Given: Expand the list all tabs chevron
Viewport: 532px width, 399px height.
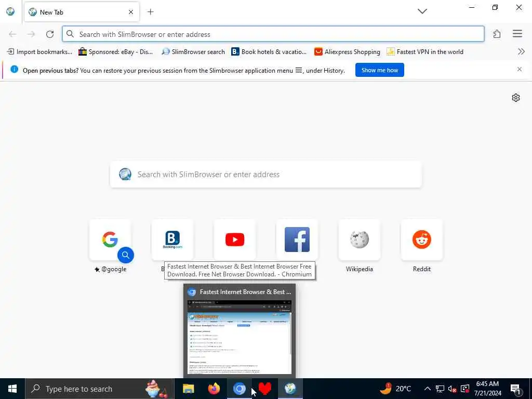Looking at the screenshot, I should coord(422,11).
